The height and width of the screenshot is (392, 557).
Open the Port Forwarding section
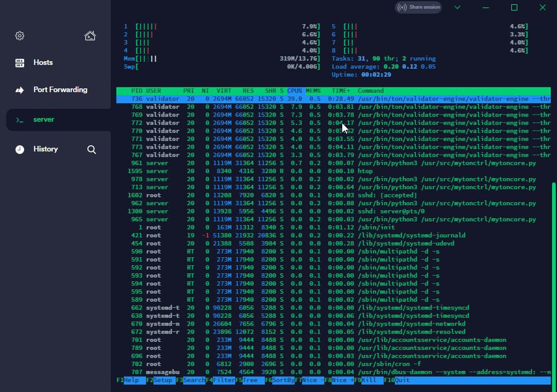coord(61,90)
